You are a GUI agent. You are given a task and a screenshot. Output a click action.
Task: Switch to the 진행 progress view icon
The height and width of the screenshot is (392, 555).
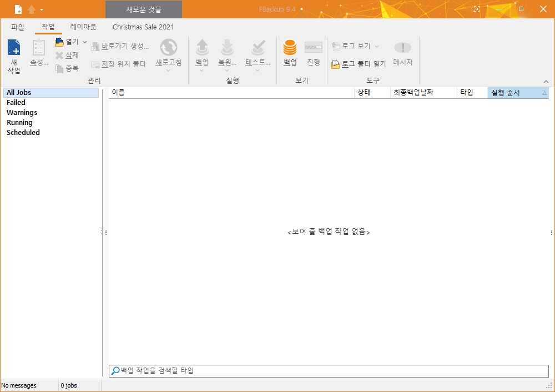tap(314, 47)
